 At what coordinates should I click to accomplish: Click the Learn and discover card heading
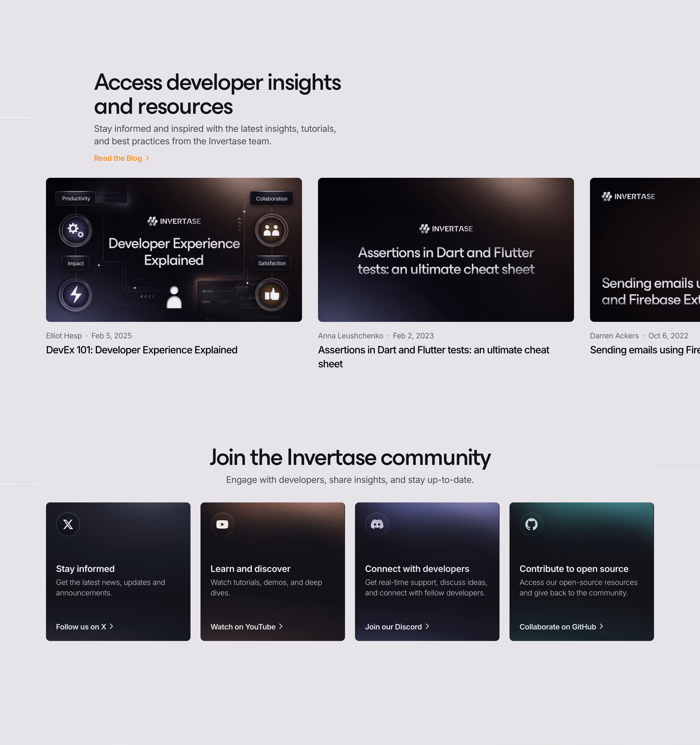[x=250, y=569]
